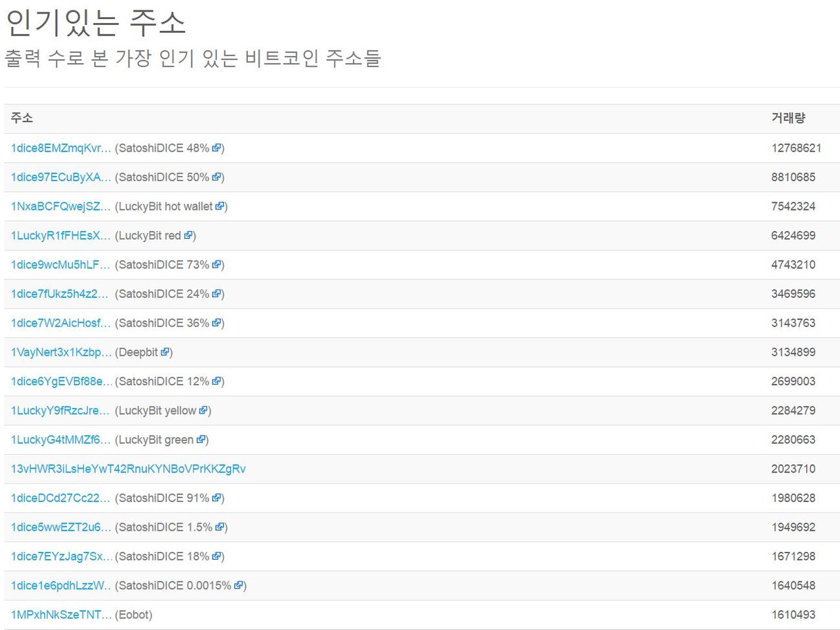This screenshot has width=840, height=630.
Task: Select transaction count 3469596
Action: coord(793,294)
